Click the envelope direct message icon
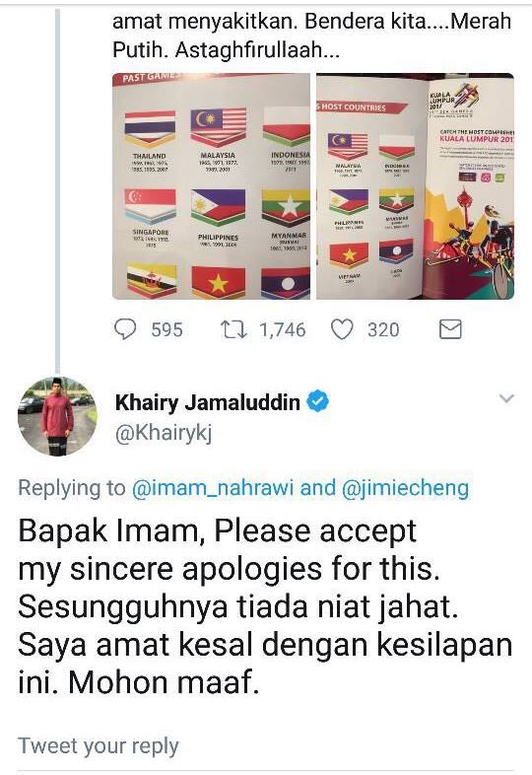 pyautogui.click(x=450, y=329)
